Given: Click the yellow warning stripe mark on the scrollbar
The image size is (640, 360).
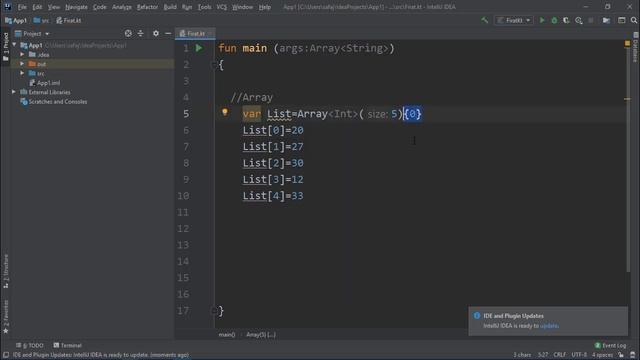Looking at the screenshot, I should pyautogui.click(x=627, y=98).
